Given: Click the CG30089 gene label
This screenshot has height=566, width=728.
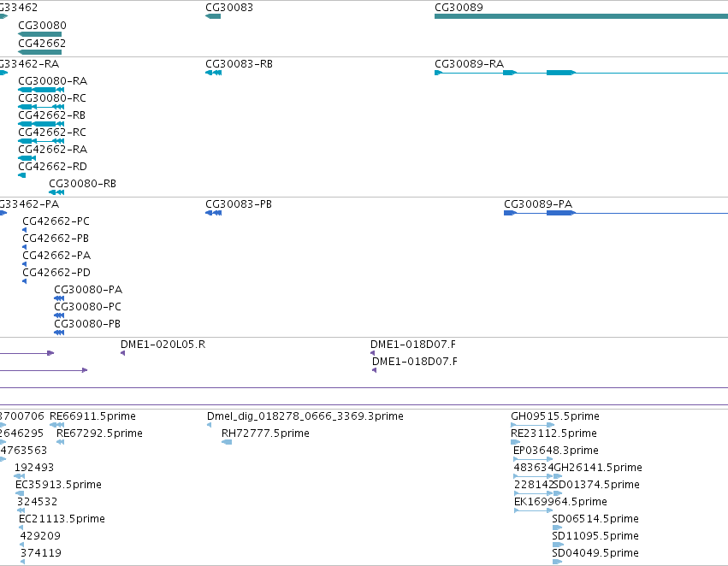Looking at the screenshot, I should point(459,8).
